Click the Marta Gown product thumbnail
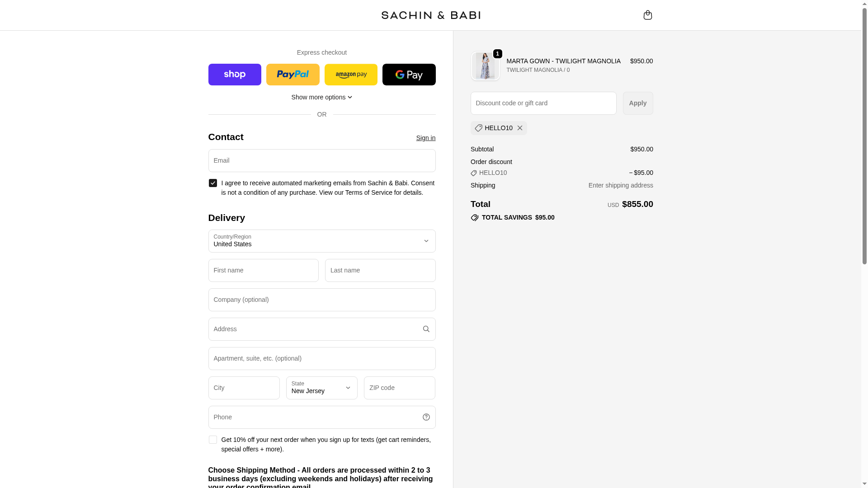 [x=485, y=66]
